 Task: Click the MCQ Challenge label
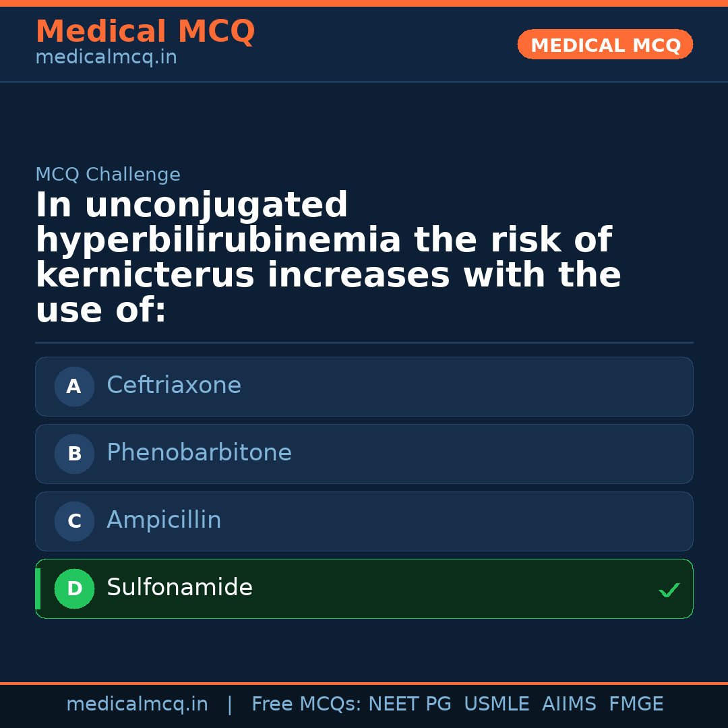108,175
